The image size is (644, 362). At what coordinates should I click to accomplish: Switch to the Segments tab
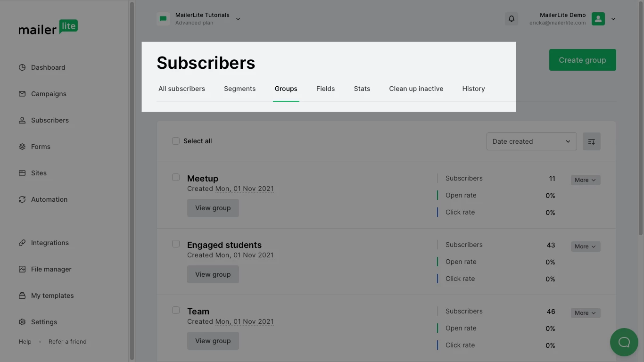pos(239,89)
